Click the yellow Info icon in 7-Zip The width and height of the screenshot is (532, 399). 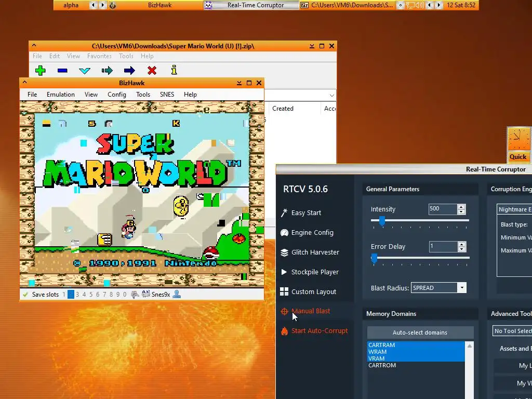(x=174, y=70)
